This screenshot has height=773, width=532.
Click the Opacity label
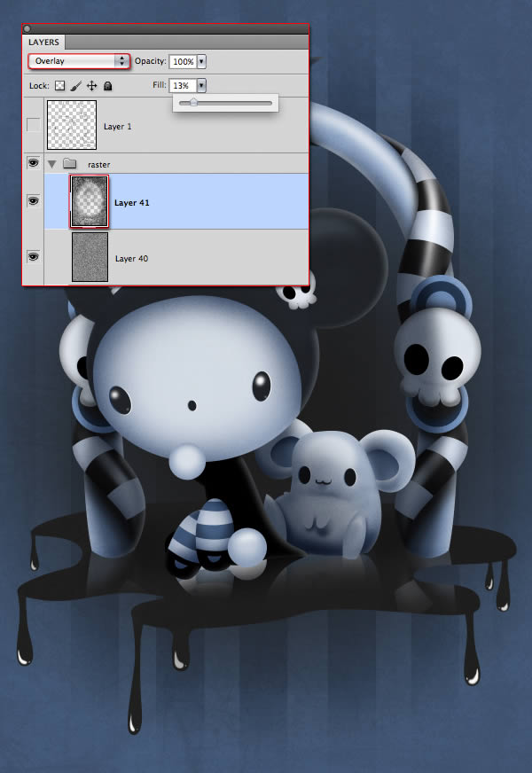click(151, 61)
